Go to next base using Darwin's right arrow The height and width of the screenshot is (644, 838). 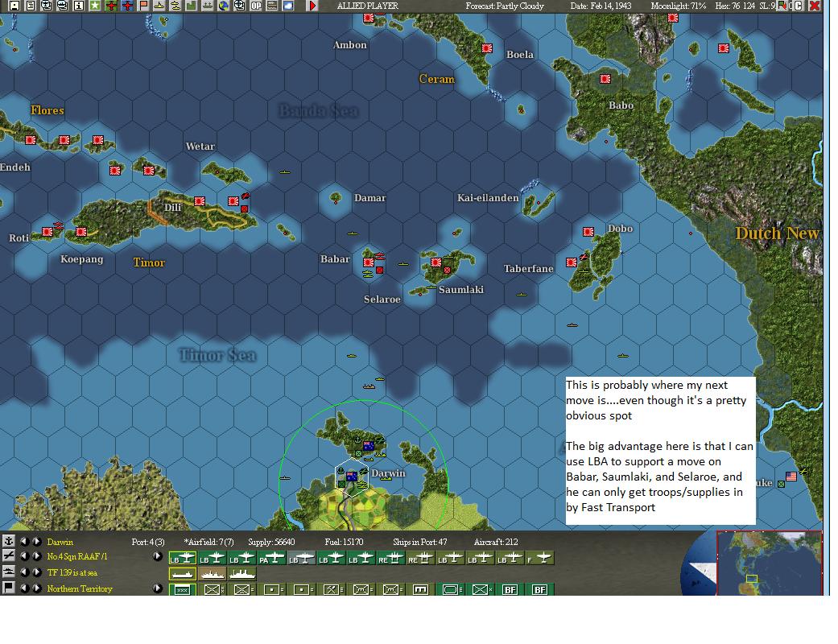coord(36,542)
